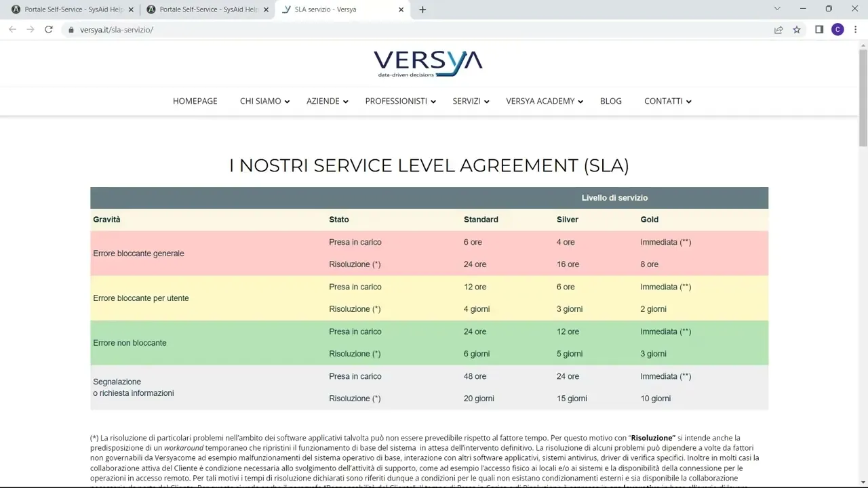Click the 4 ore Silver cell
This screenshot has height=488, width=868.
(x=566, y=242)
